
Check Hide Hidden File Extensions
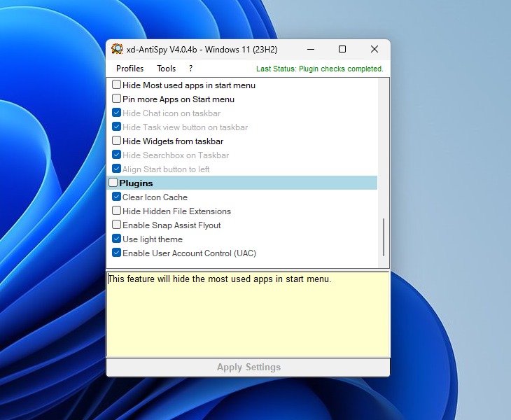pos(117,211)
